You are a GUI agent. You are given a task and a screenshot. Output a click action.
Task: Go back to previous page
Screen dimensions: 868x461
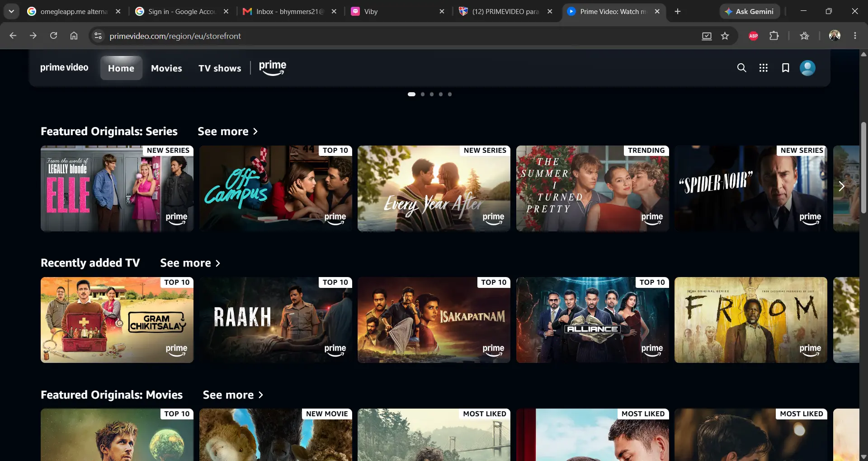point(13,36)
